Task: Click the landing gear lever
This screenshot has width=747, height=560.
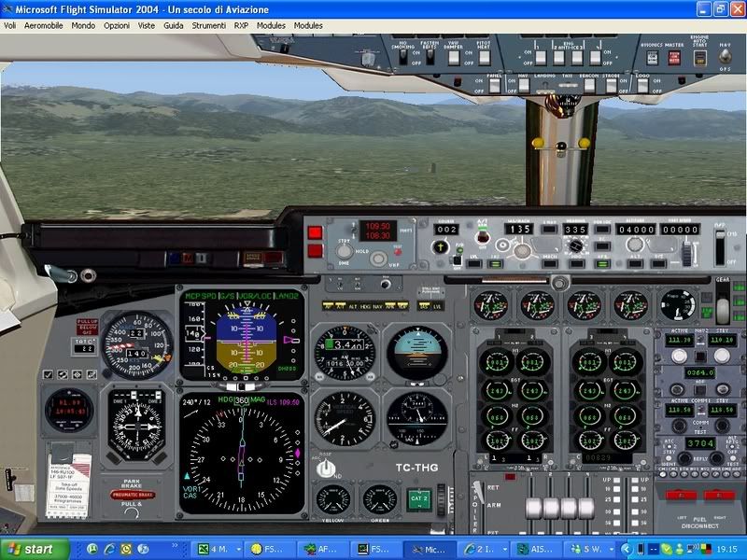Action: pos(723,302)
